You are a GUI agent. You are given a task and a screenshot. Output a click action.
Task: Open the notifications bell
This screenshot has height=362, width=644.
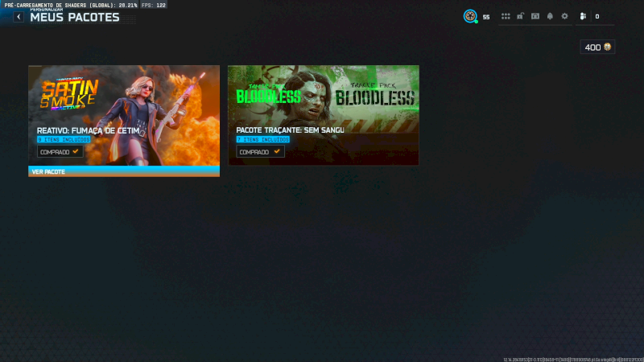550,16
